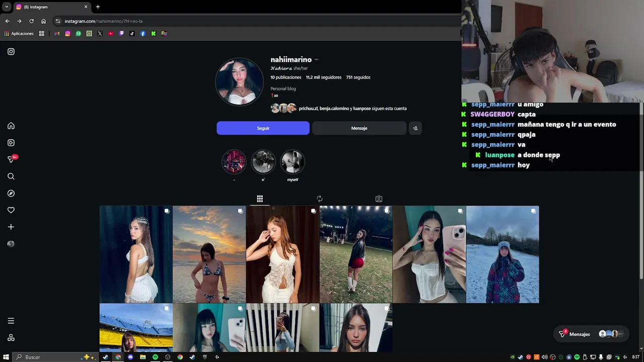Click the Buscar taskbar search field
Image resolution: width=644 pixels, height=362 pixels.
click(x=55, y=357)
